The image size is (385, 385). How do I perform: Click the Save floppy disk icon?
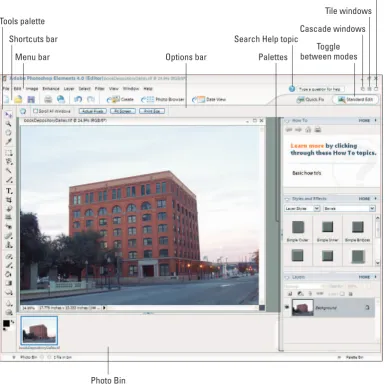click(x=31, y=99)
